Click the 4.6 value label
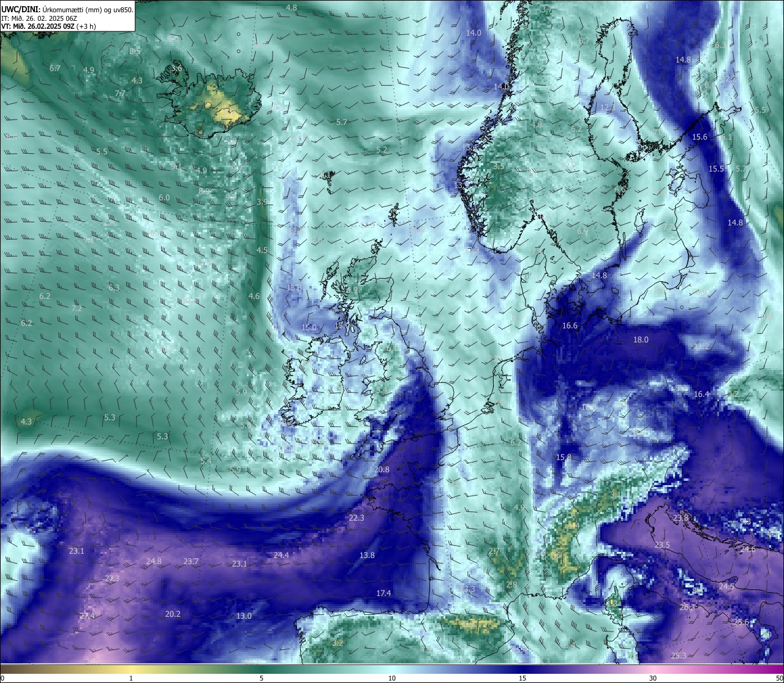Screen dimensions: 784x683 [x=254, y=296]
